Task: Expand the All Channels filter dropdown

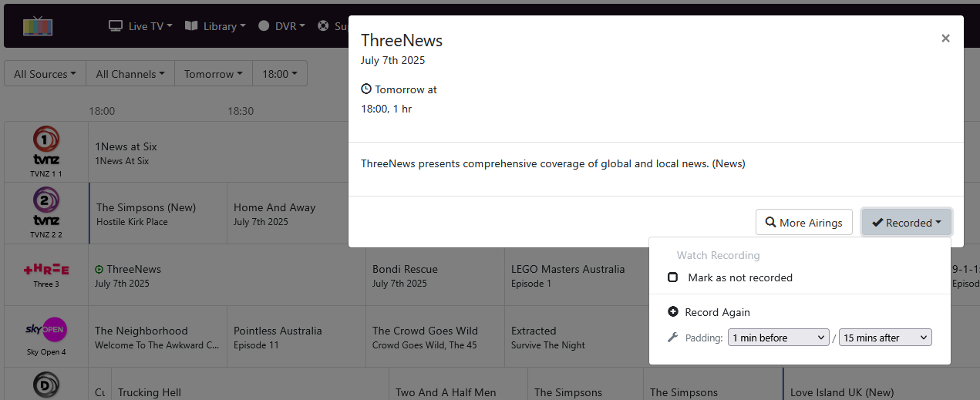Action: tap(130, 74)
